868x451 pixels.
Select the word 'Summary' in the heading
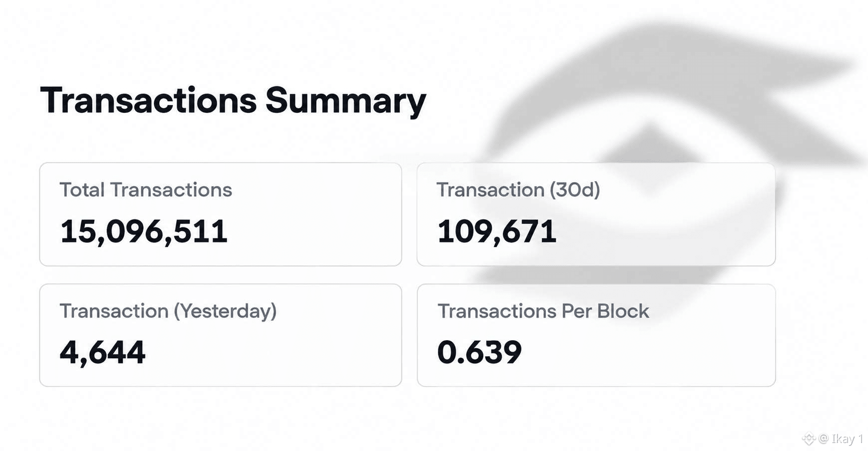(x=345, y=102)
